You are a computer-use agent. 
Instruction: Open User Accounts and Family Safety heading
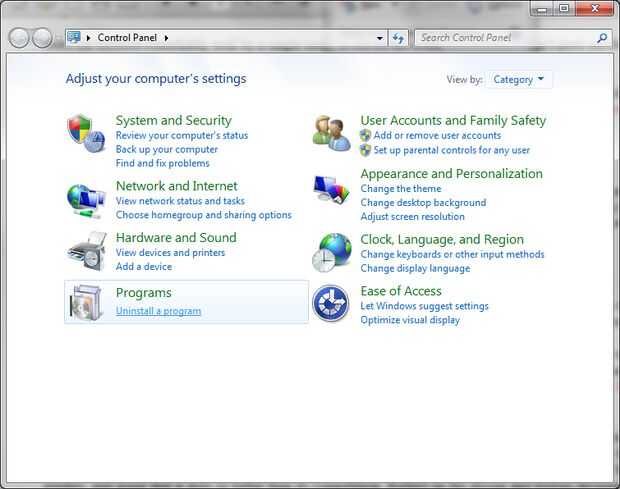pos(453,120)
